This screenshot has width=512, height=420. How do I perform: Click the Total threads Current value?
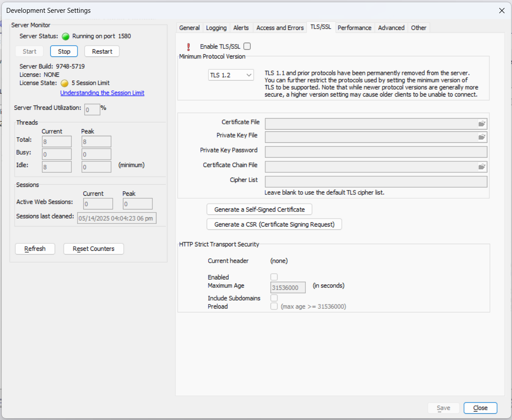(x=57, y=141)
